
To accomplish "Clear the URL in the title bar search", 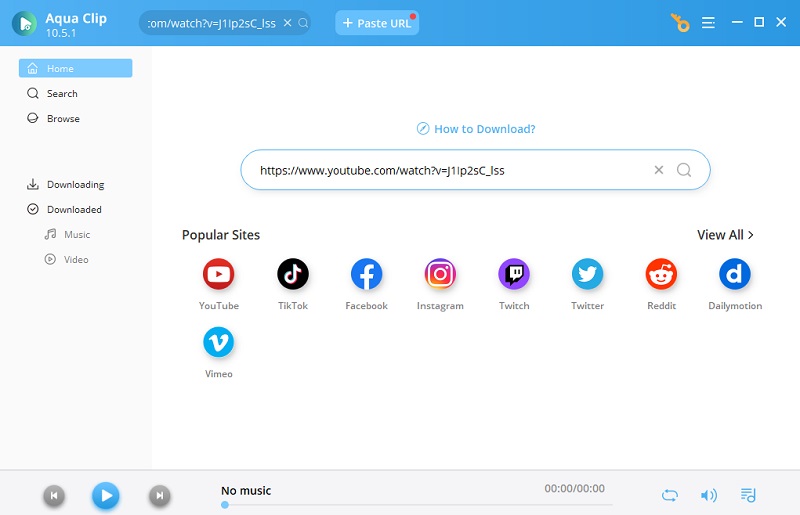I will point(288,23).
